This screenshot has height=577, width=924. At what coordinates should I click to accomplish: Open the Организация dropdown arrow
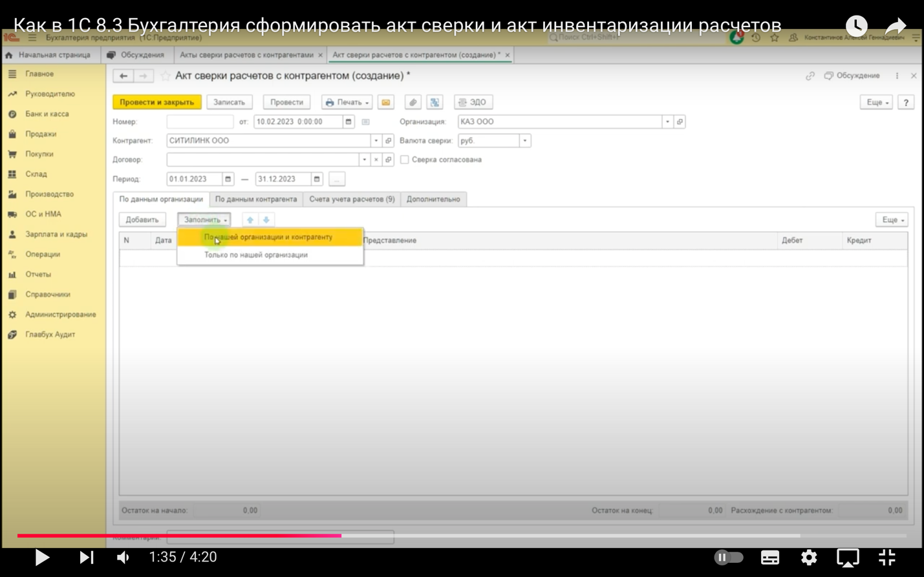(667, 121)
